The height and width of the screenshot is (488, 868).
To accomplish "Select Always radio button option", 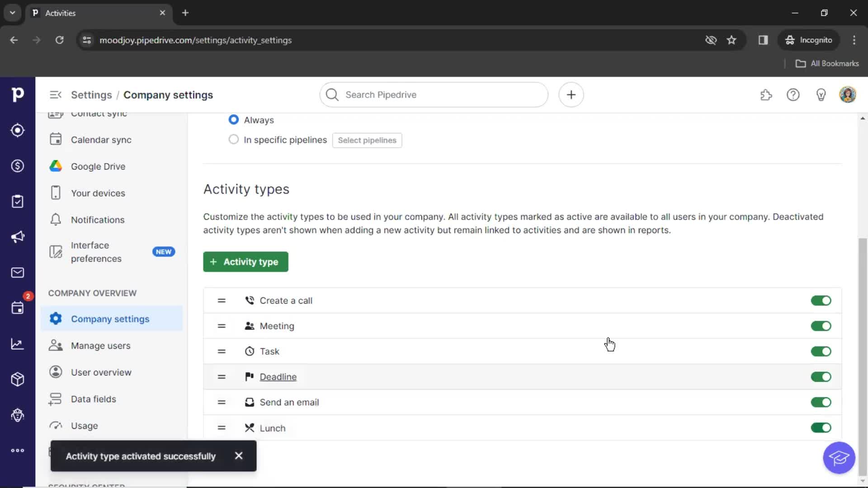I will click(233, 120).
